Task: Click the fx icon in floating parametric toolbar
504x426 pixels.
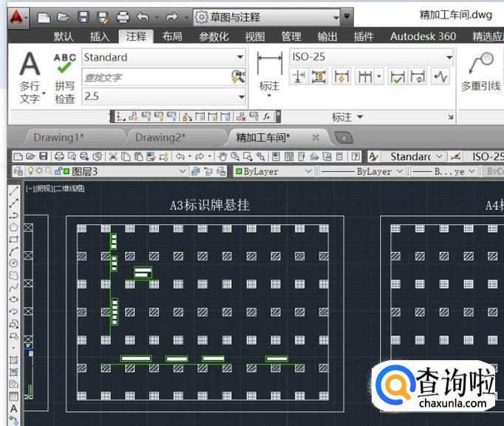Action: [267, 116]
